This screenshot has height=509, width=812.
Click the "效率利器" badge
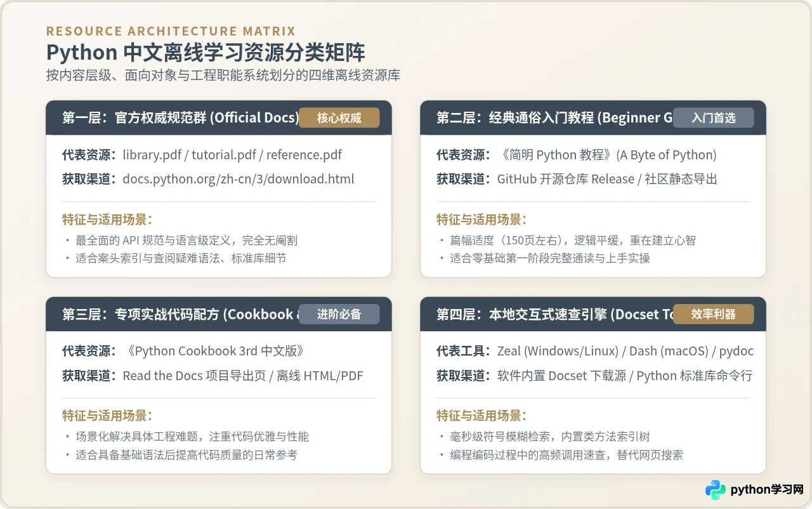point(714,314)
